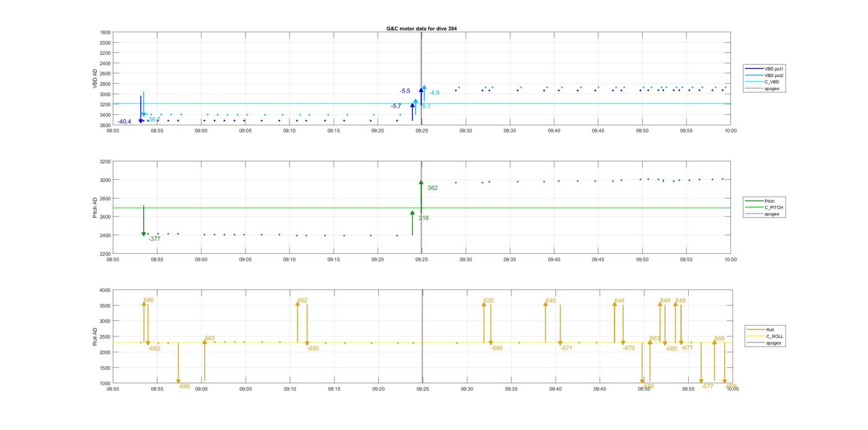Click the '-682' roll data label
The height and width of the screenshot is (430, 868).
pyautogui.click(x=154, y=349)
